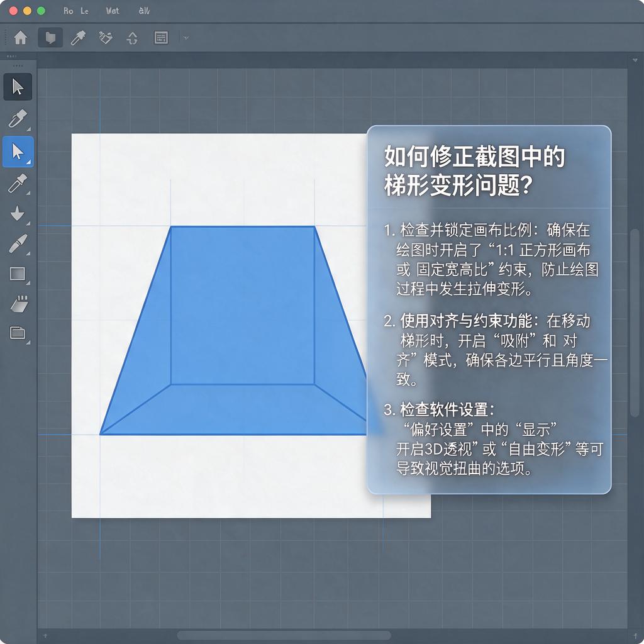The width and height of the screenshot is (644, 644).
Task: Pick the marker pen tool in left panel
Action: (18, 243)
